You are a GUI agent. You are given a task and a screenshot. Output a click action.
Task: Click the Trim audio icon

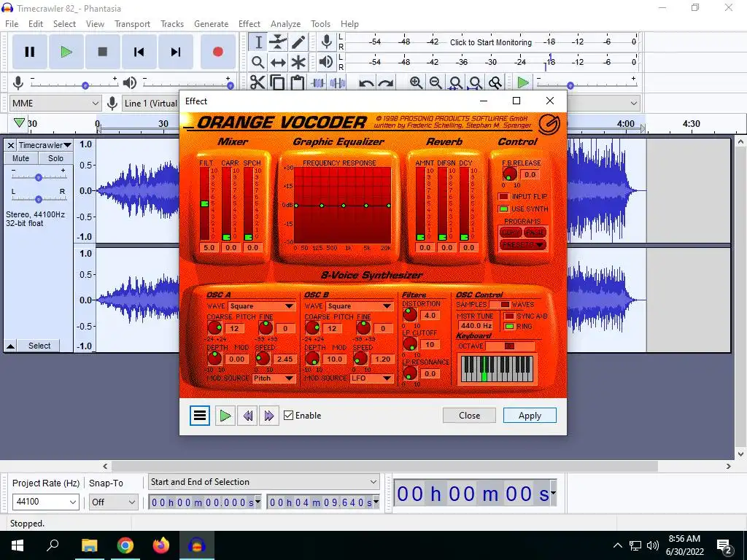pyautogui.click(x=318, y=82)
